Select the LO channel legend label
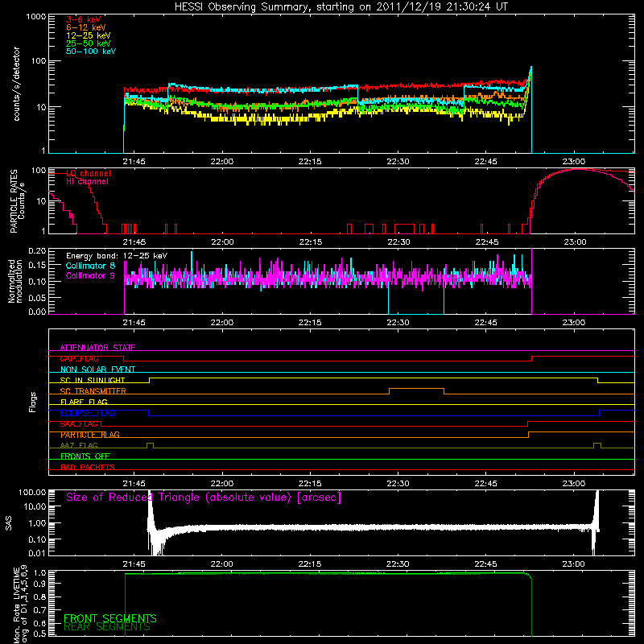644x644 pixels. [89, 173]
